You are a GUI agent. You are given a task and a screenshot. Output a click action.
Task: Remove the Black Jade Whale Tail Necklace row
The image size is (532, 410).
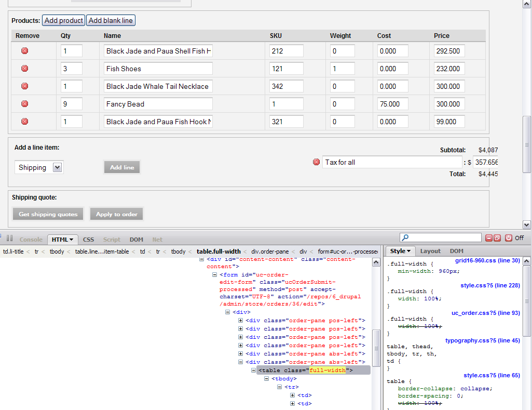click(24, 86)
